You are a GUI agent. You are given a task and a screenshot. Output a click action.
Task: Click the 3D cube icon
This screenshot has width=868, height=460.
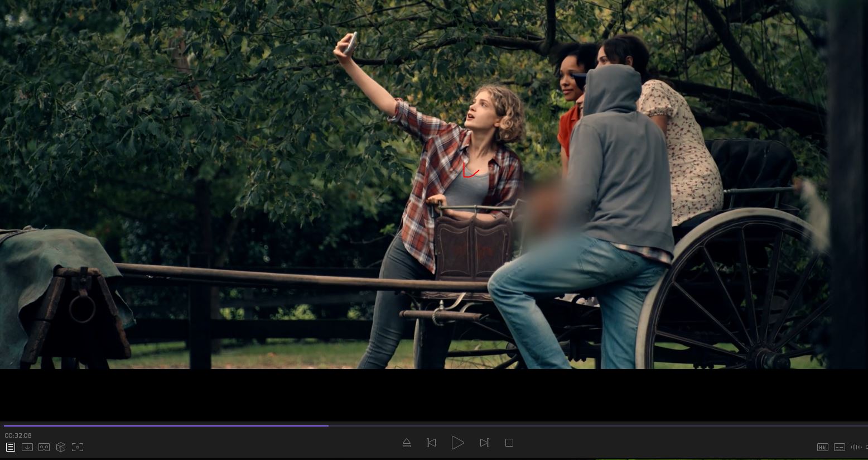tap(61, 447)
